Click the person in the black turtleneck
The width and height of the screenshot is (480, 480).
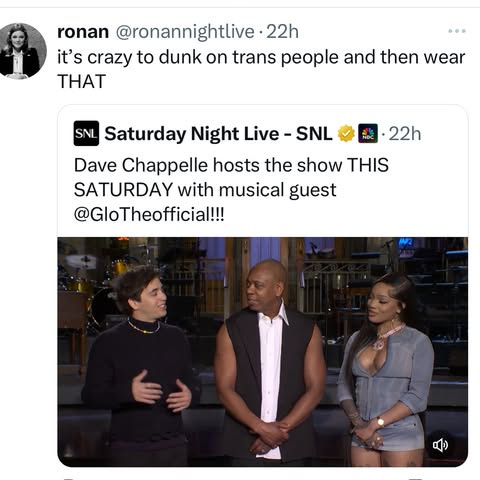click(x=140, y=367)
